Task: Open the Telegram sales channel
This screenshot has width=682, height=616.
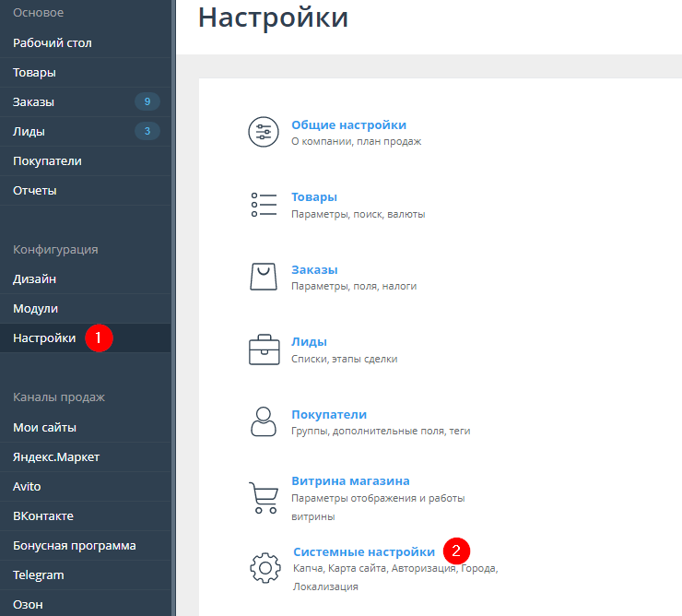Action: click(x=39, y=575)
